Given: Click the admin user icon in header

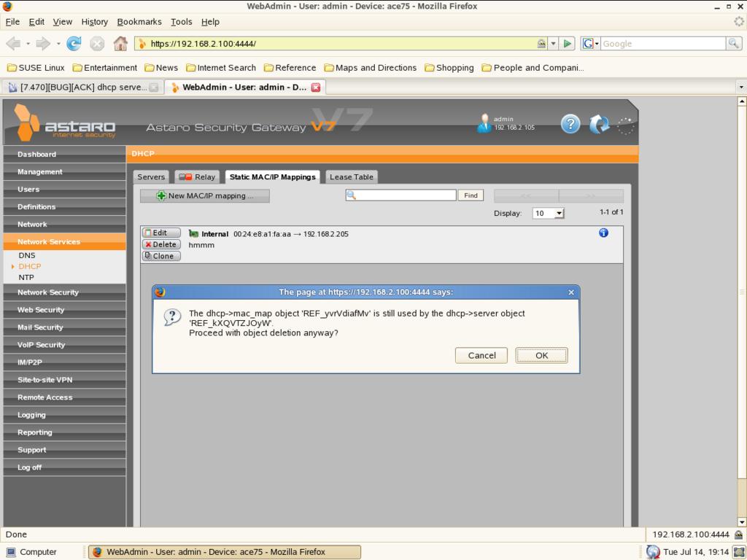Looking at the screenshot, I should pyautogui.click(x=484, y=123).
